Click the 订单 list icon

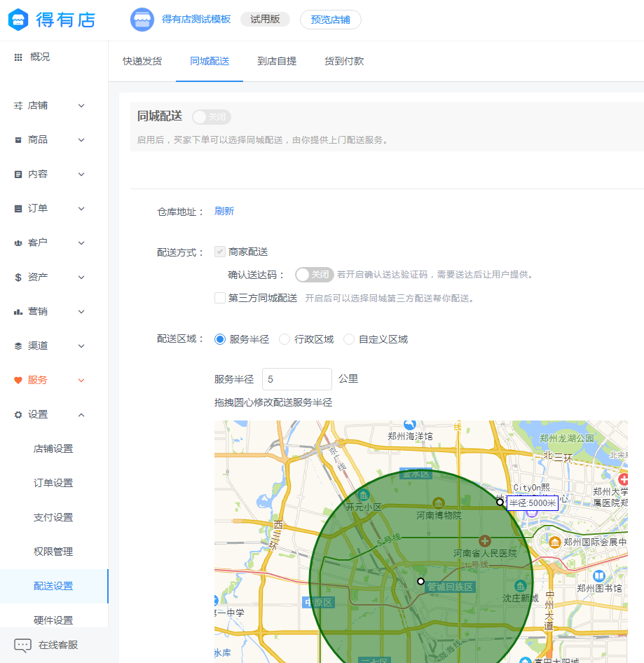[18, 208]
